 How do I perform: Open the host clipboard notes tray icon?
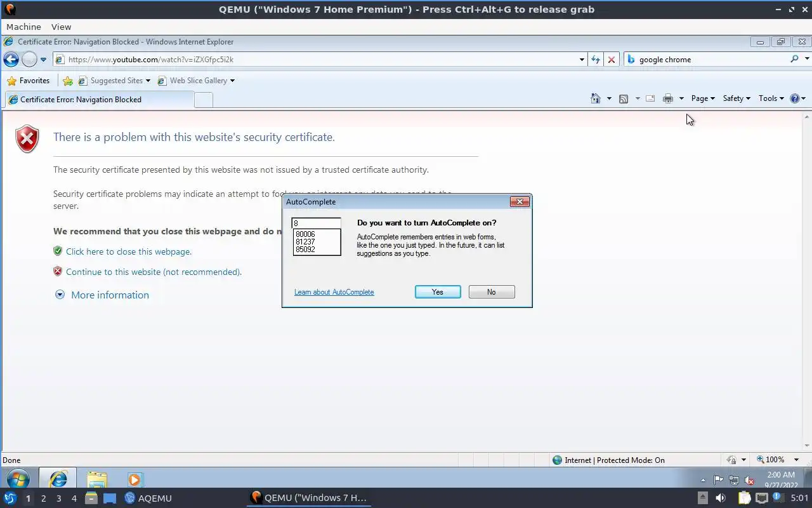[744, 498]
